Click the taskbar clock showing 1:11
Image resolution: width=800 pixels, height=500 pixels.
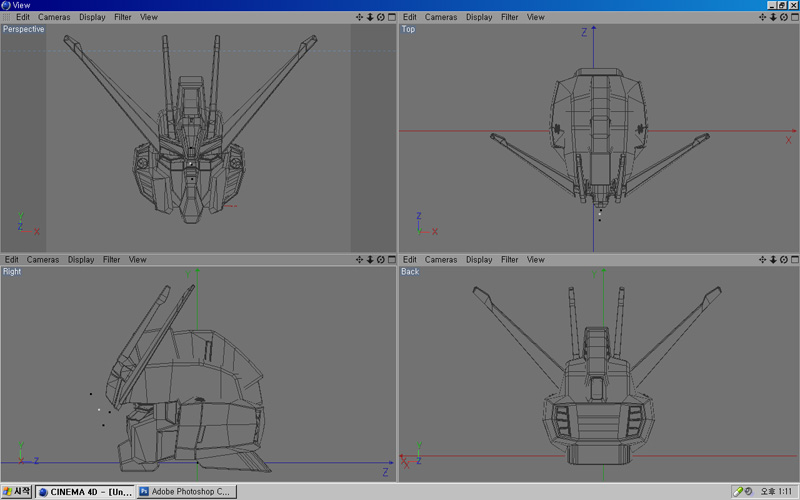(776, 492)
